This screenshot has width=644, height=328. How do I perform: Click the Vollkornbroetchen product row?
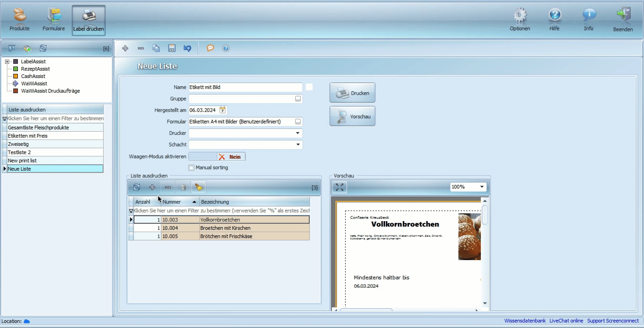coord(220,219)
